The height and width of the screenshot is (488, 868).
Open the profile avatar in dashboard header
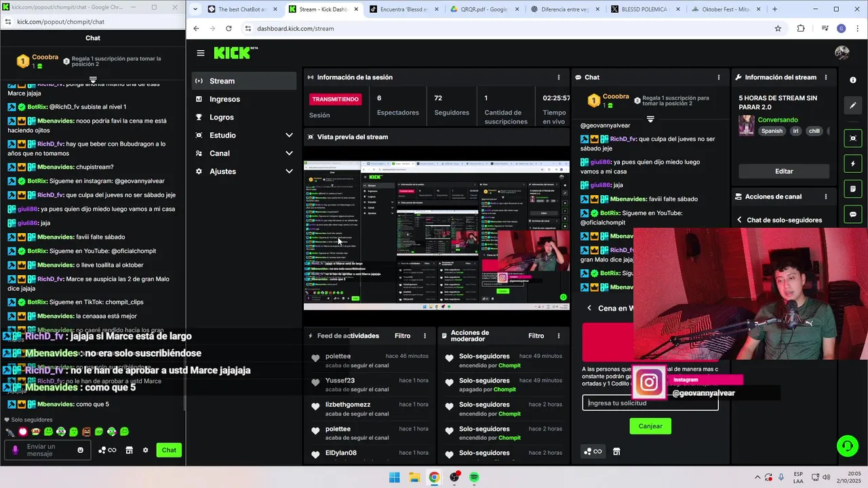tap(842, 53)
